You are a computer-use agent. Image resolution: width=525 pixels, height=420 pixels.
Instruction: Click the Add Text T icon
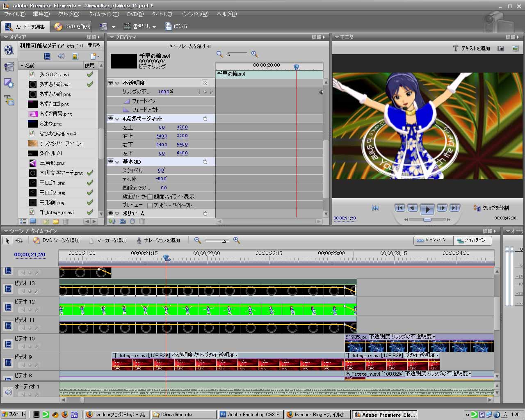(455, 48)
